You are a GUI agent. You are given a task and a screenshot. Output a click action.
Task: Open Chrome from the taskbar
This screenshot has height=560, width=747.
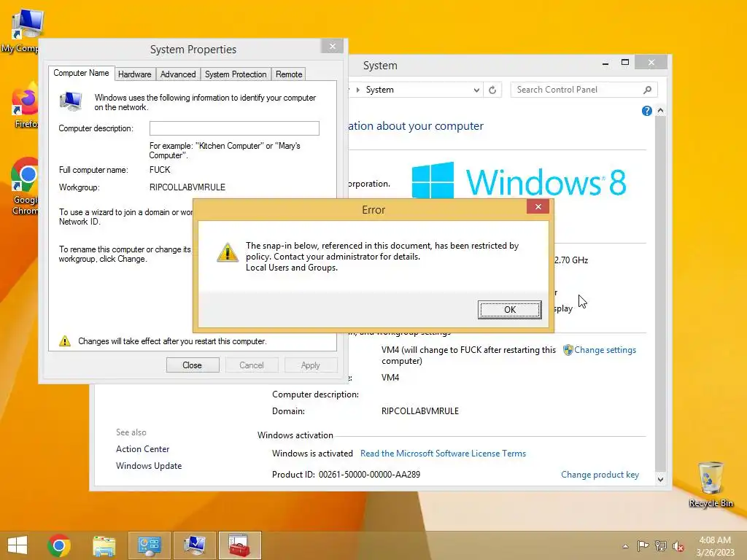click(x=59, y=545)
